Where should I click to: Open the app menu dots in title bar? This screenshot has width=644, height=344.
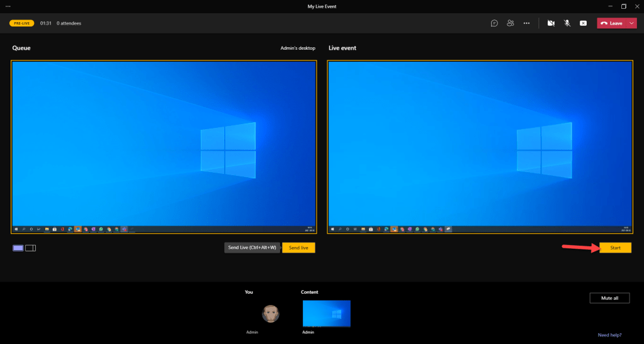8,6
